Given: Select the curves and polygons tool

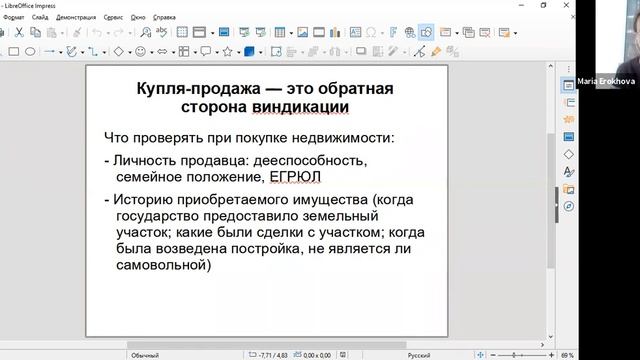Looking at the screenshot, I should coord(71,52).
